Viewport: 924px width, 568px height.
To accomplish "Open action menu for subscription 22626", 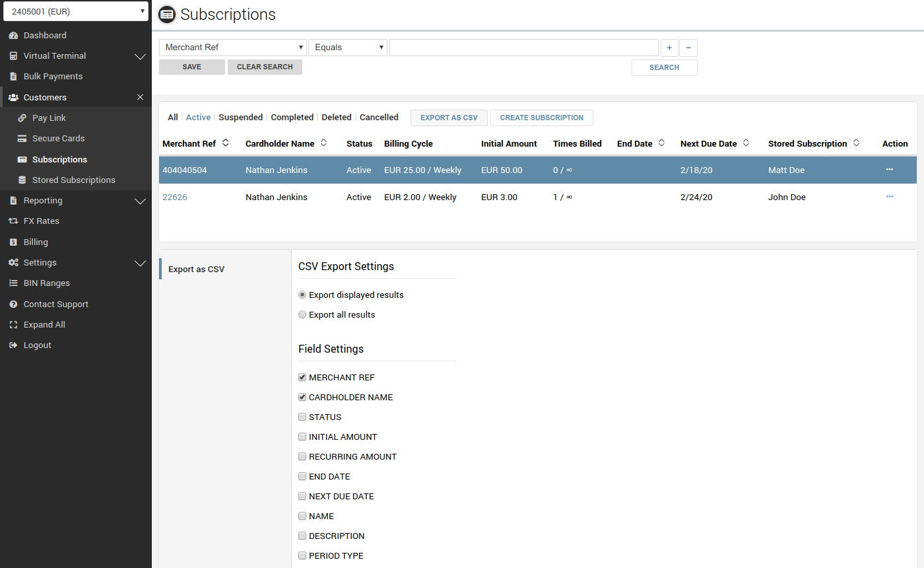I will pyautogui.click(x=890, y=197).
